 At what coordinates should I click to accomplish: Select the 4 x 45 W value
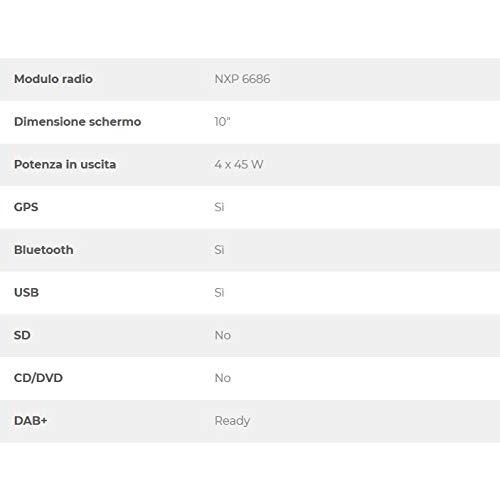(239, 164)
